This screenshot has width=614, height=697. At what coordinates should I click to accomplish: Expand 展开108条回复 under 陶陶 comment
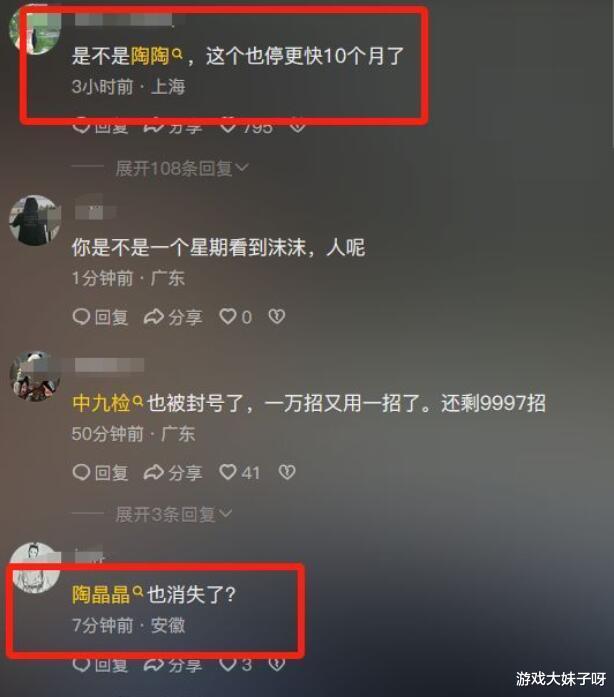point(182,168)
